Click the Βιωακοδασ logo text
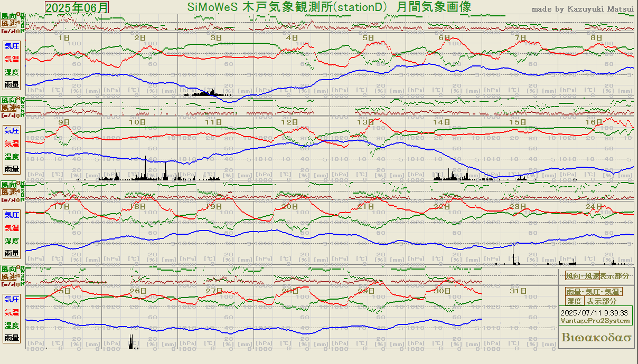The image size is (638, 364). (x=597, y=338)
